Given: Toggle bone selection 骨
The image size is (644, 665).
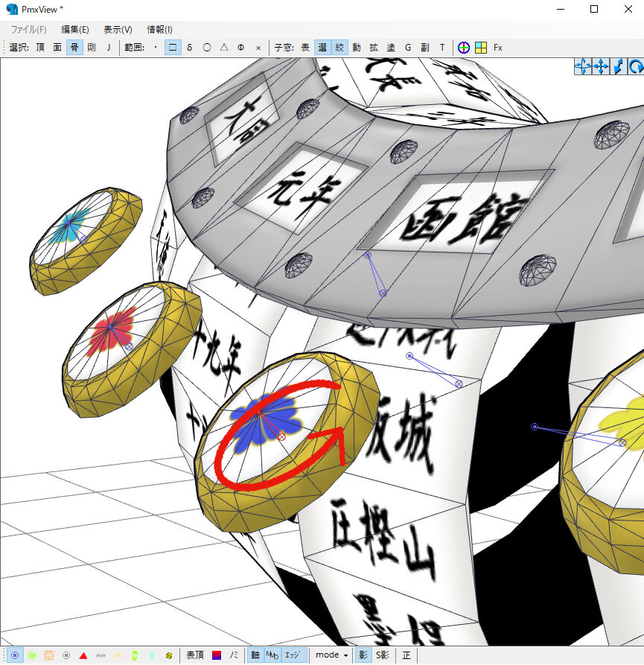Looking at the screenshot, I should click(x=74, y=48).
